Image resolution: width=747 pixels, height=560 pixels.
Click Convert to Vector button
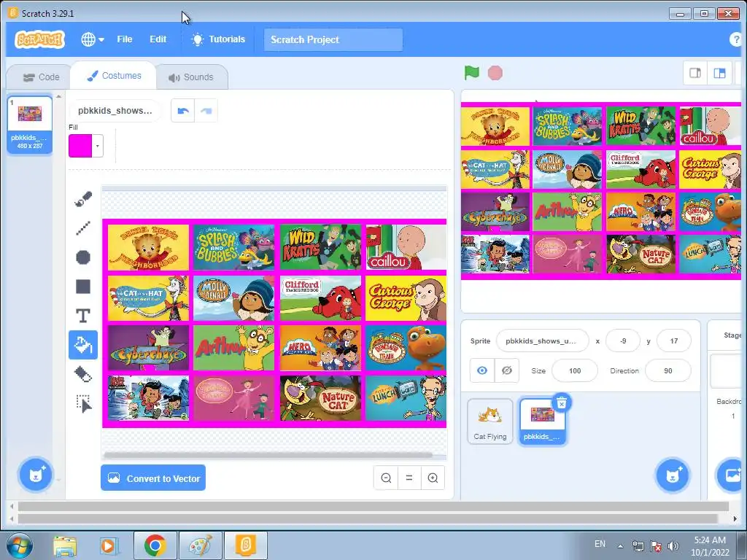coord(153,478)
